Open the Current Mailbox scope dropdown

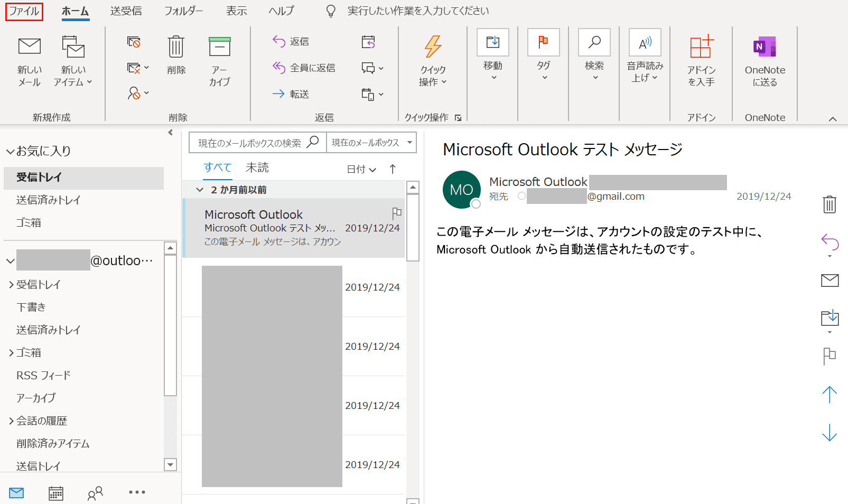click(371, 143)
